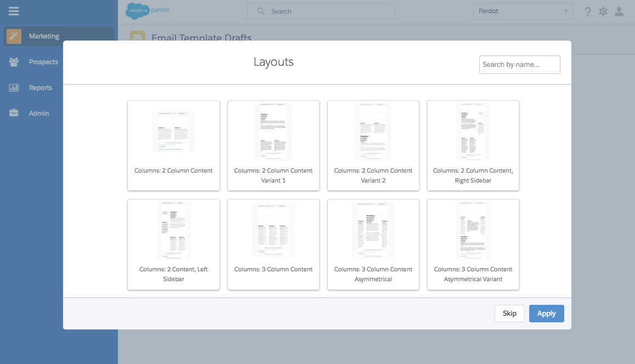Click the search magnifier in the top bar
The height and width of the screenshot is (364, 635).
point(260,11)
